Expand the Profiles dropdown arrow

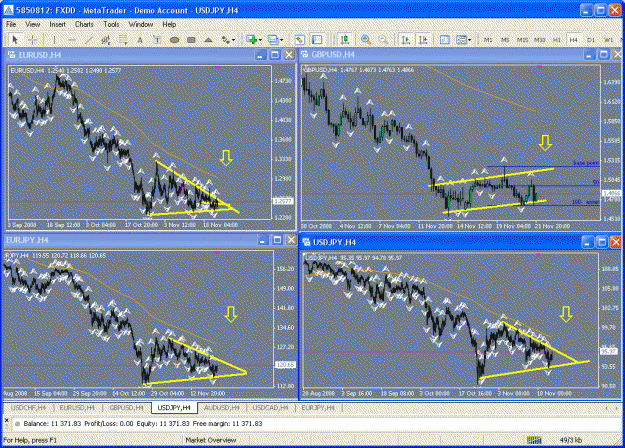(x=281, y=40)
